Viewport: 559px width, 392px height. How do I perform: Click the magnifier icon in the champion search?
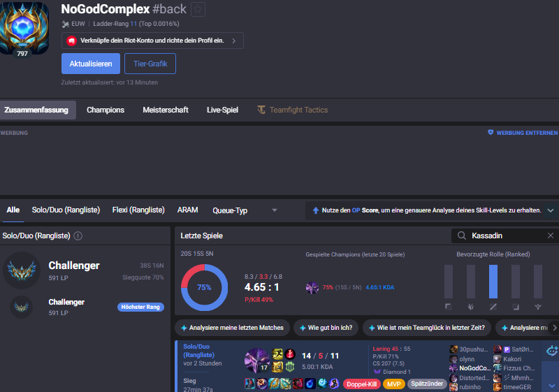click(462, 235)
